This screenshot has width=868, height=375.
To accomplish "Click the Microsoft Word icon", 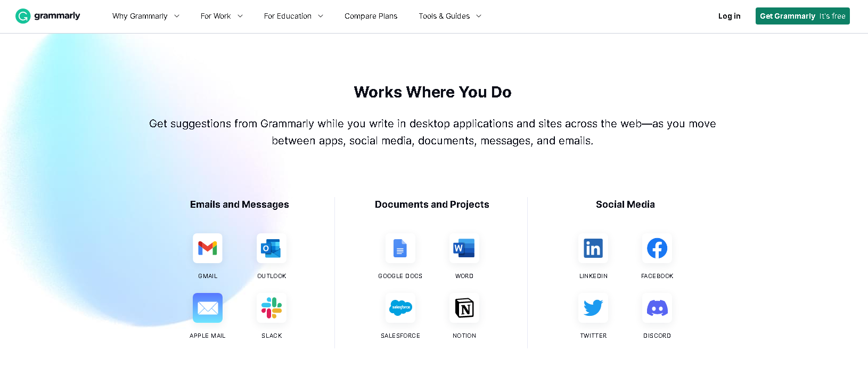I will coord(464,248).
